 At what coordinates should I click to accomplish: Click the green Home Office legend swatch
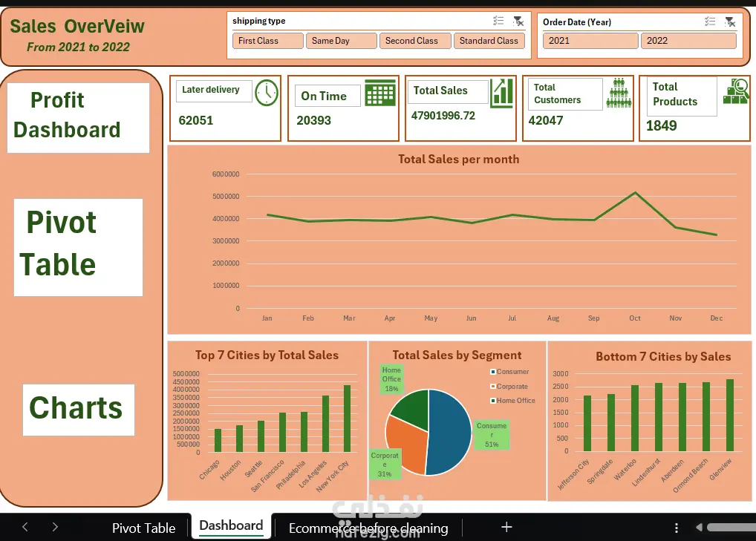[x=493, y=400]
